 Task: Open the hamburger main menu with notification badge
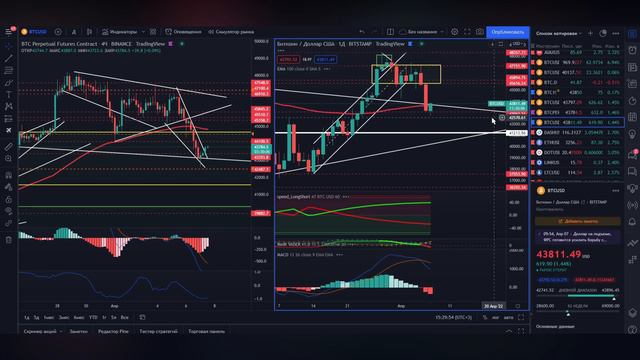click(9, 31)
